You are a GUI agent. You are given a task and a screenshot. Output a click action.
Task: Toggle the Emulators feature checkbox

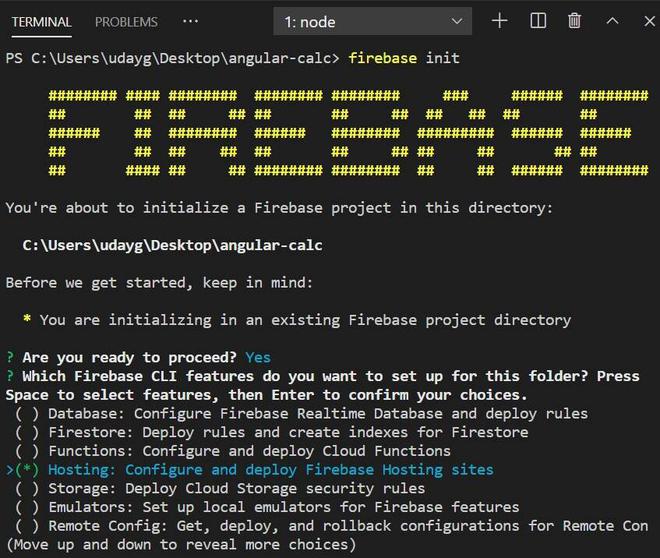[x=27, y=507]
